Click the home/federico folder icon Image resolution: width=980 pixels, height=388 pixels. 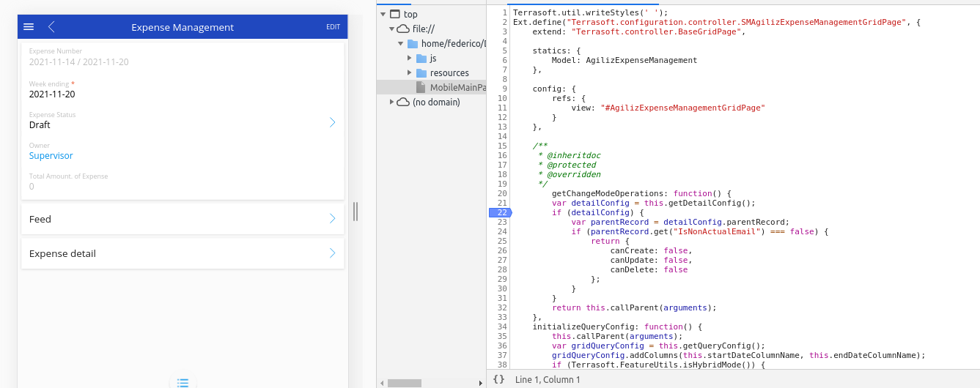[x=413, y=43]
